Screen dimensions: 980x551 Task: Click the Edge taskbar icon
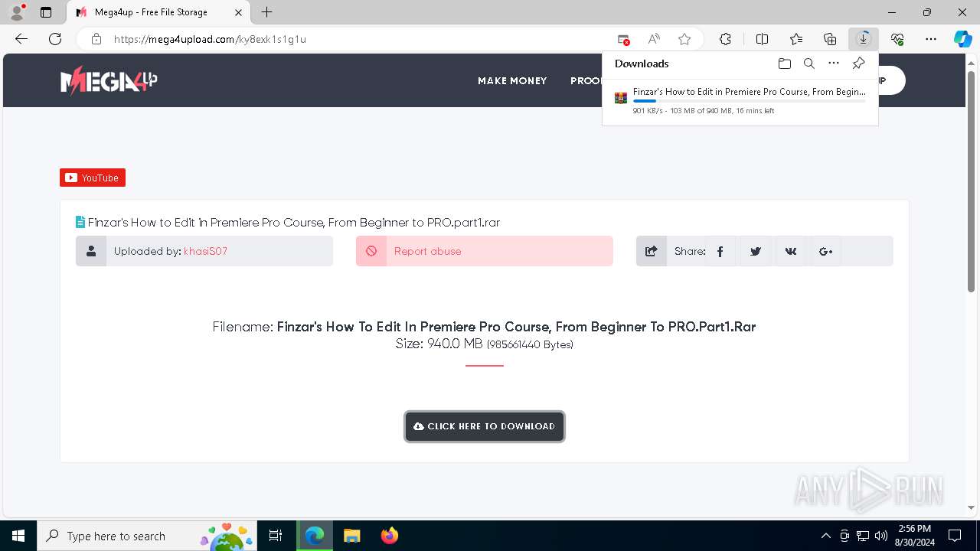[x=315, y=536]
